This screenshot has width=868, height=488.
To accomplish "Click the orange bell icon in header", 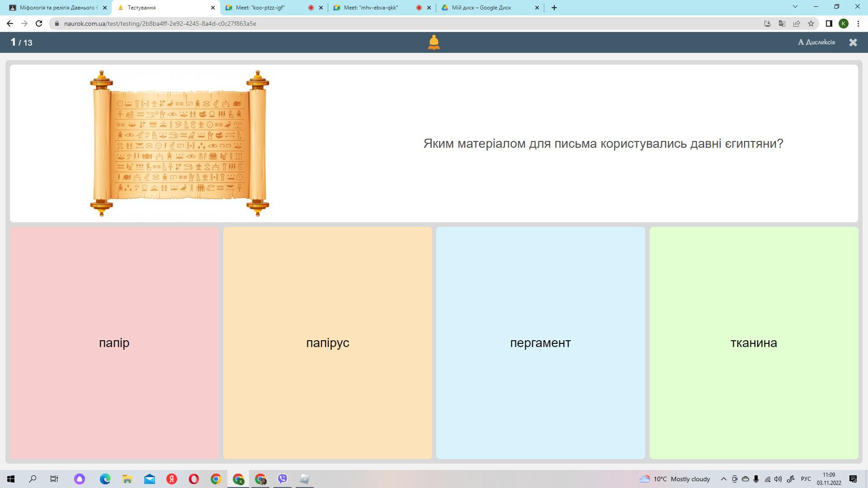I will pos(434,42).
